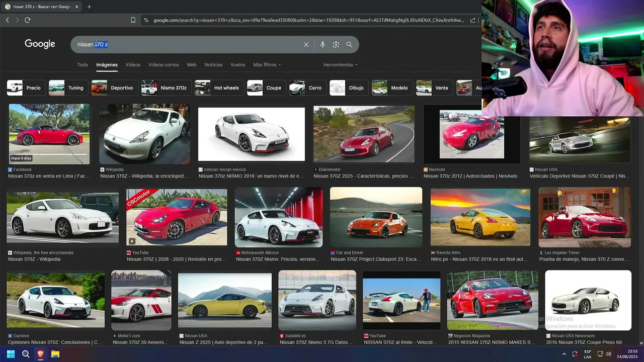Click the browser forward arrow
Viewport: 644px width, 362px height.
[x=17, y=20]
